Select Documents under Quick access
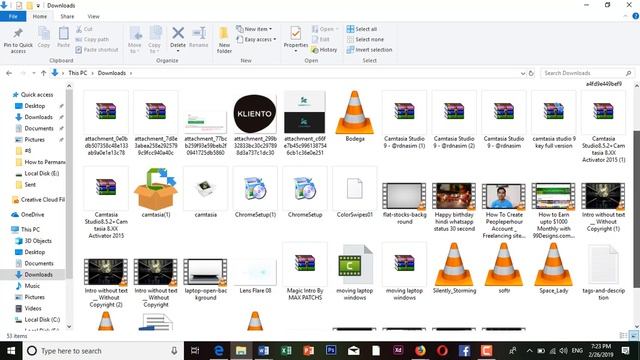Image resolution: width=640 pixels, height=360 pixels. point(39,128)
